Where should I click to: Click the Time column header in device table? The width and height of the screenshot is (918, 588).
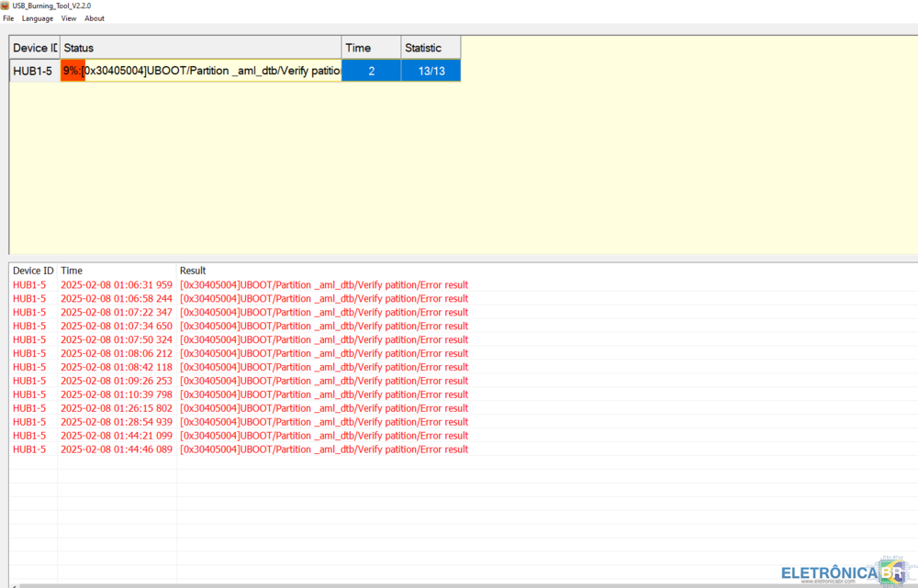tap(371, 48)
